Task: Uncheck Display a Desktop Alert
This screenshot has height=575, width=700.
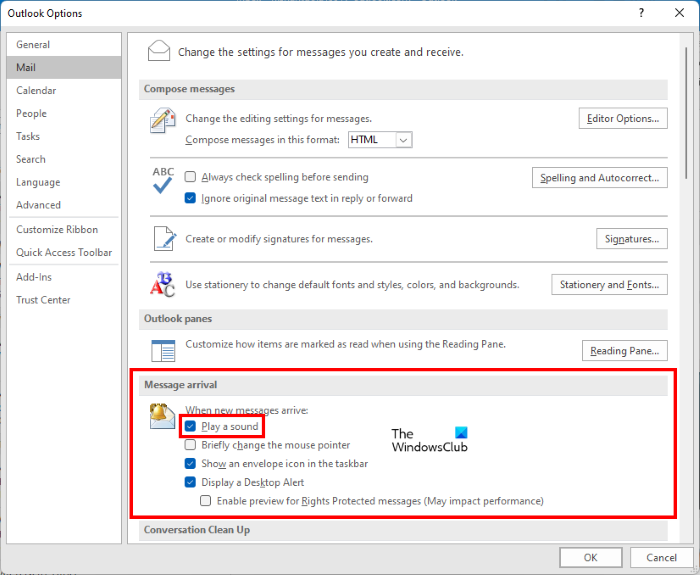Action: point(190,482)
